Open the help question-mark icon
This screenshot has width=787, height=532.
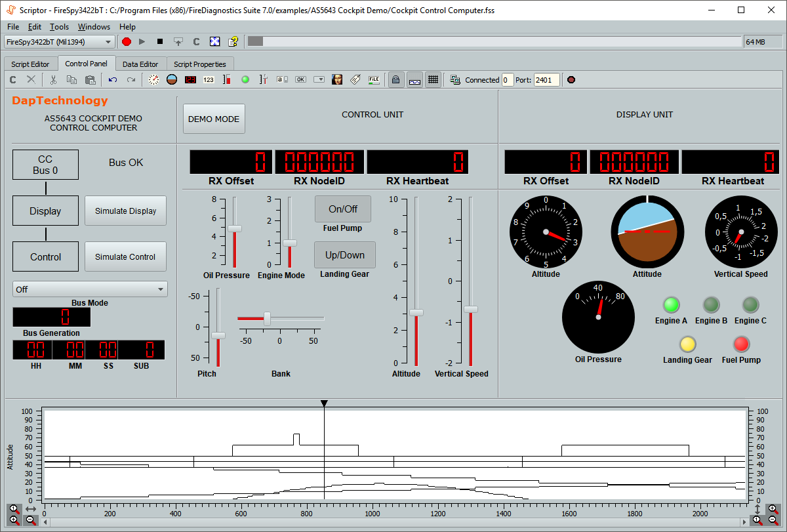[x=233, y=41]
